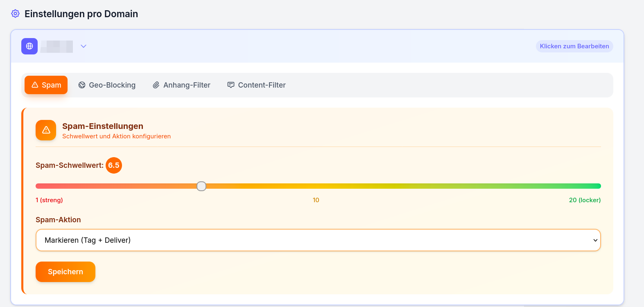The width and height of the screenshot is (644, 307).
Task: Expand the domain selector chevron
Action: point(84,46)
